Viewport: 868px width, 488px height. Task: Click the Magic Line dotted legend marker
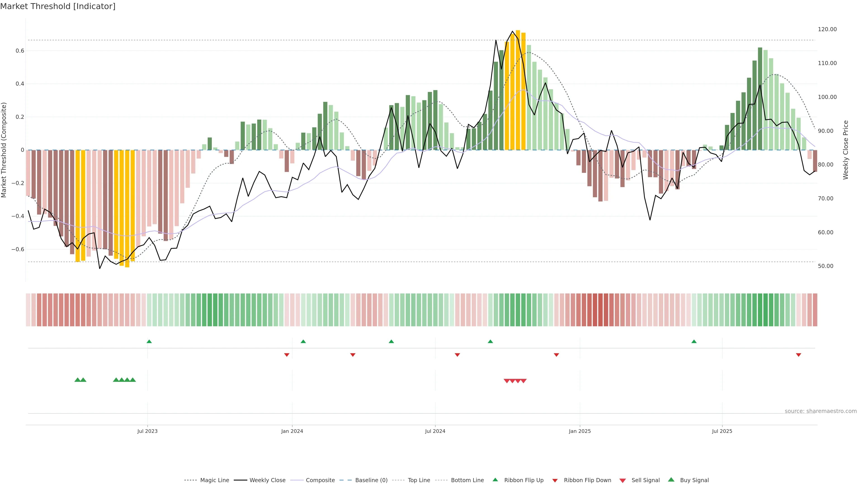coord(190,480)
